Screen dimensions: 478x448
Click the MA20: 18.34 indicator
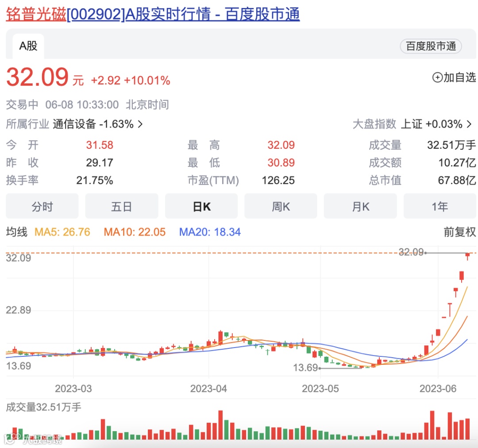pos(210,232)
